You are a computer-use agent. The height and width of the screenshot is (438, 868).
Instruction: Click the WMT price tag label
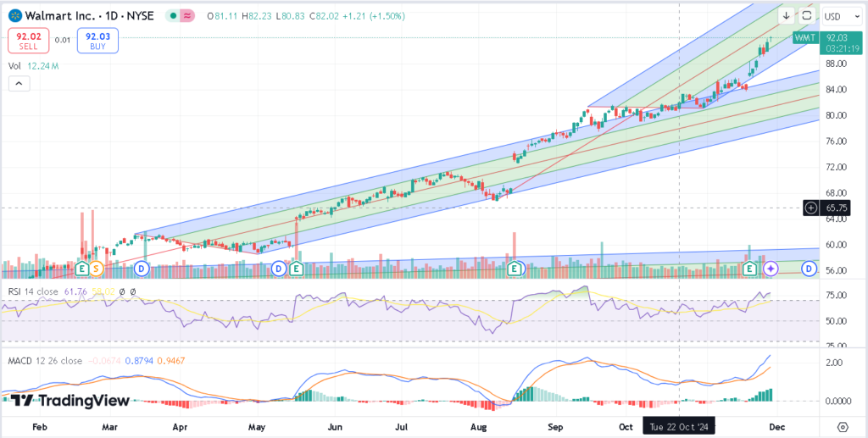tap(805, 38)
